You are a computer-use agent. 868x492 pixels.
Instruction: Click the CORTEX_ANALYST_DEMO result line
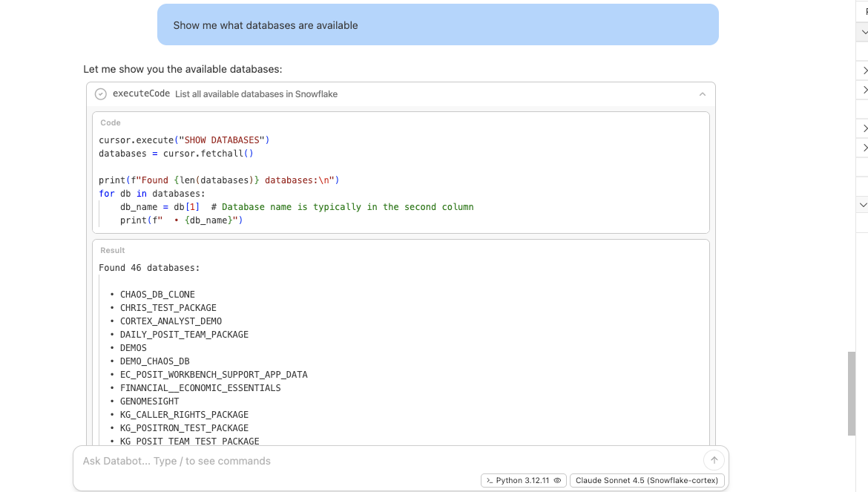[x=171, y=321]
